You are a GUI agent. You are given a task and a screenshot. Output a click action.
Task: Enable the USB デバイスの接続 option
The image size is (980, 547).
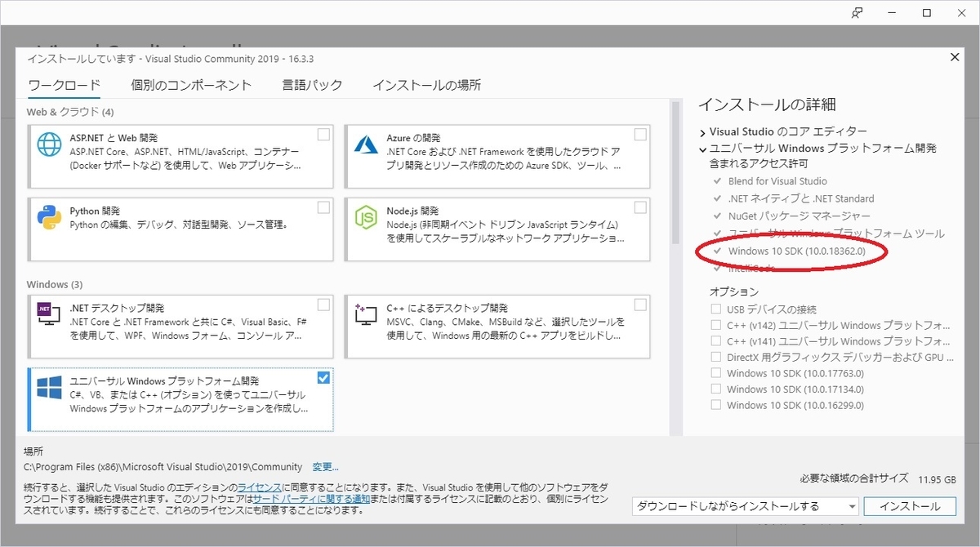click(716, 309)
